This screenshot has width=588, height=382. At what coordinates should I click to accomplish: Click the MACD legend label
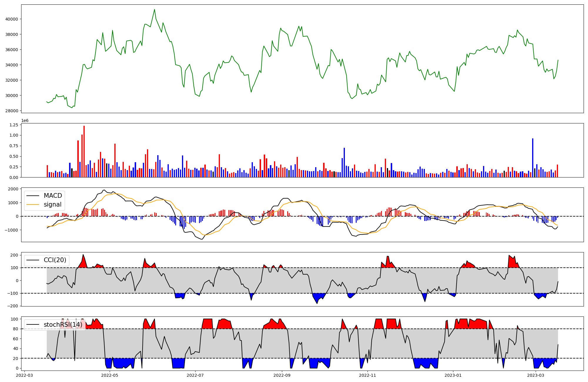click(x=53, y=196)
